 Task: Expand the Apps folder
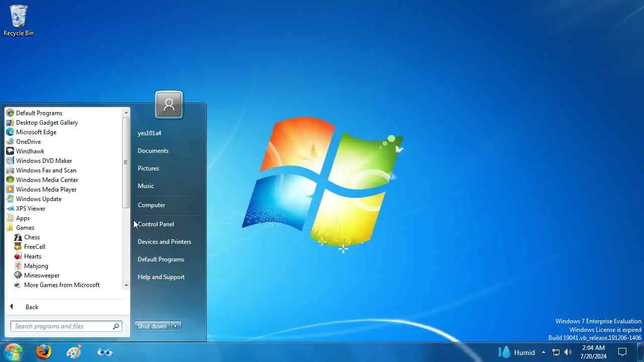(23, 218)
